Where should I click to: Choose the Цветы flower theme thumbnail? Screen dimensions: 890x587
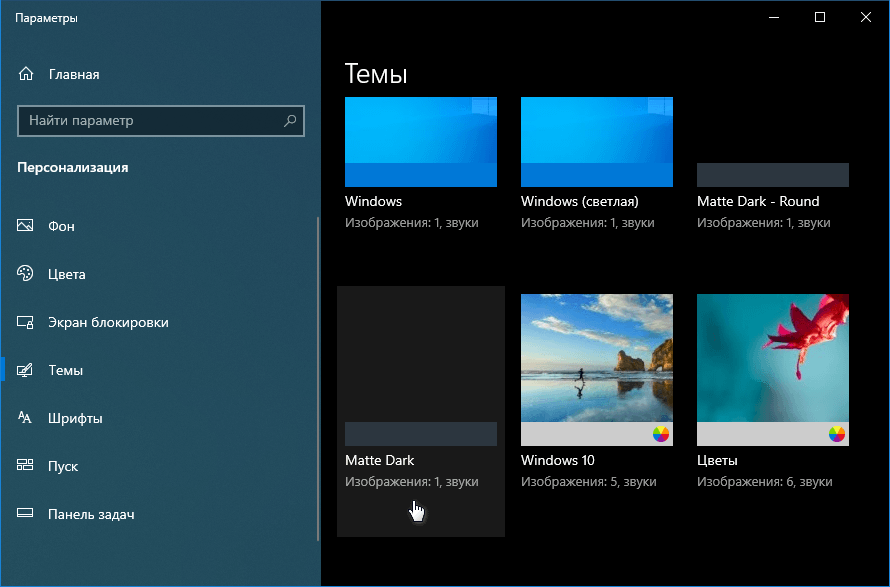pyautogui.click(x=773, y=370)
